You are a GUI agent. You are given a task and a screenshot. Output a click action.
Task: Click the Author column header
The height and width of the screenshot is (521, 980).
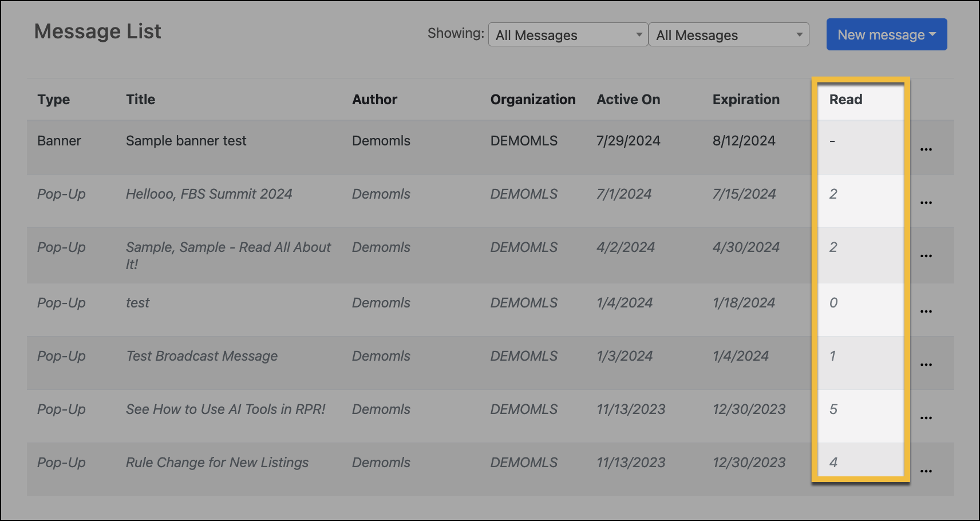pos(375,100)
